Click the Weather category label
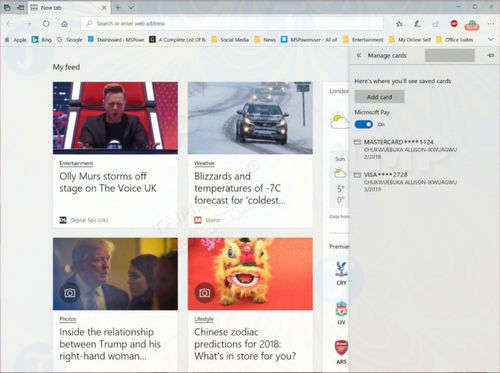This screenshot has width=500, height=373. tap(204, 163)
